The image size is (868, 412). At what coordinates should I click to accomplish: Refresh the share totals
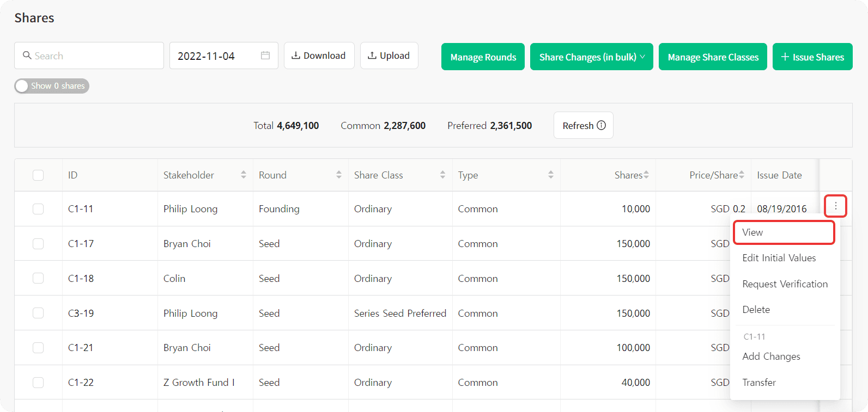584,125
